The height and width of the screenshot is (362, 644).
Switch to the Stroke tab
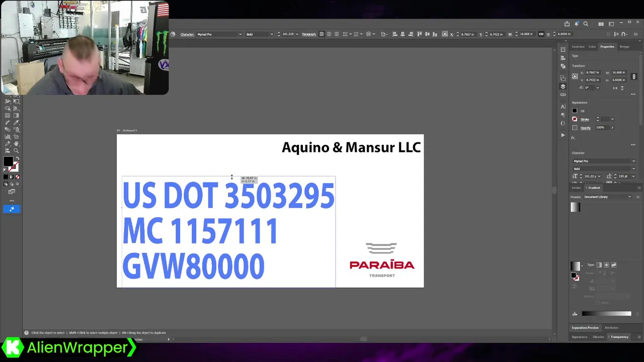click(576, 188)
